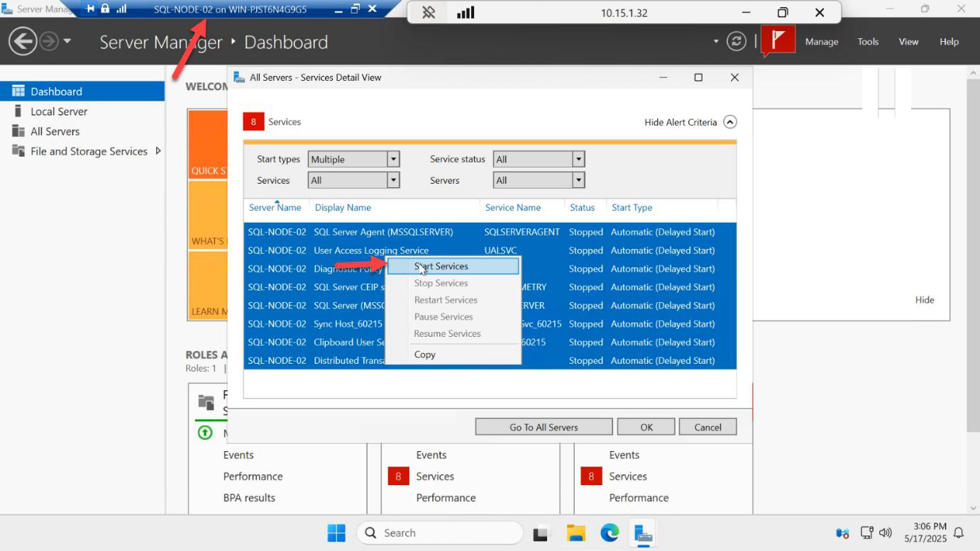980x551 pixels.
Task: Click the dashboard vertical scrollbar down arrow
Action: 973,508
